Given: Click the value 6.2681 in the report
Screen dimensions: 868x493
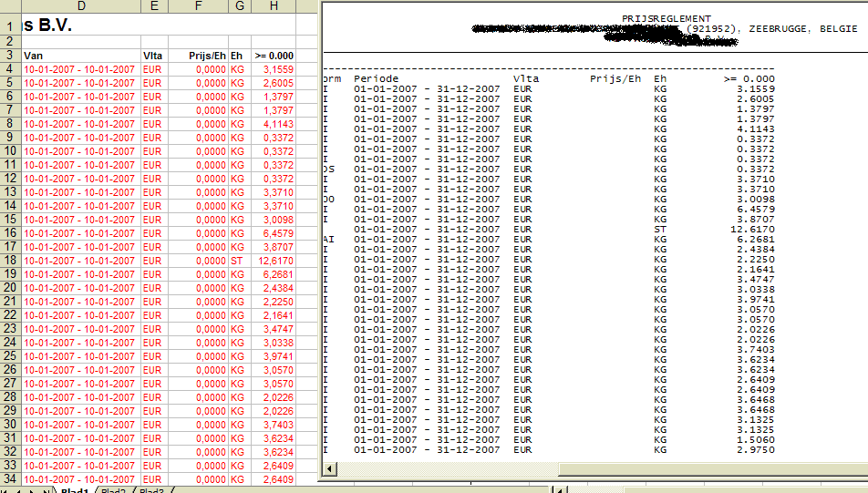Looking at the screenshot, I should (x=756, y=239).
